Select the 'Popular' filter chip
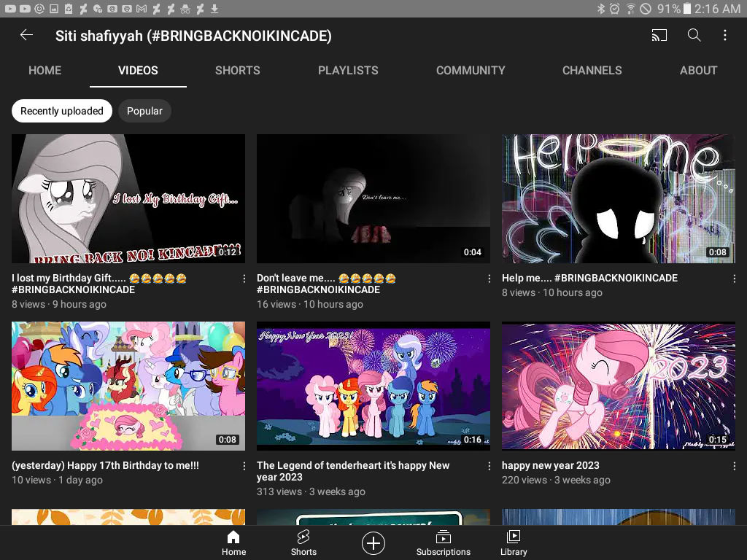The width and height of the screenshot is (747, 560). click(x=144, y=111)
